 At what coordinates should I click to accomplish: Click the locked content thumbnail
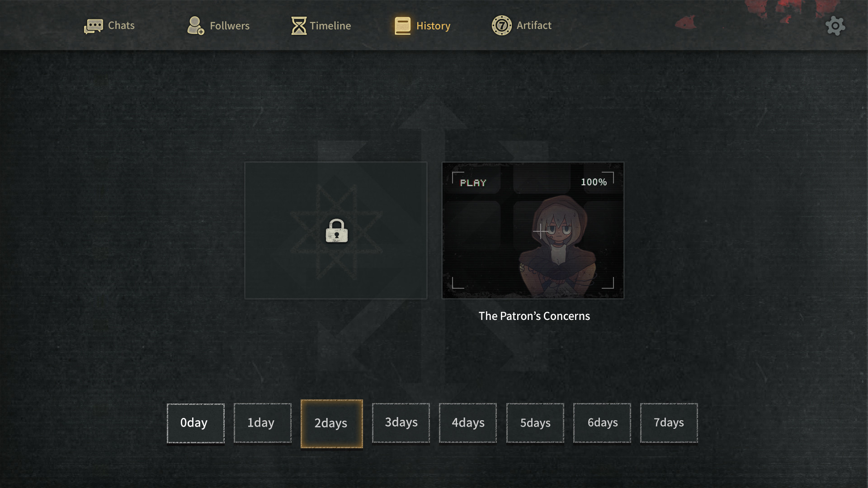point(335,230)
